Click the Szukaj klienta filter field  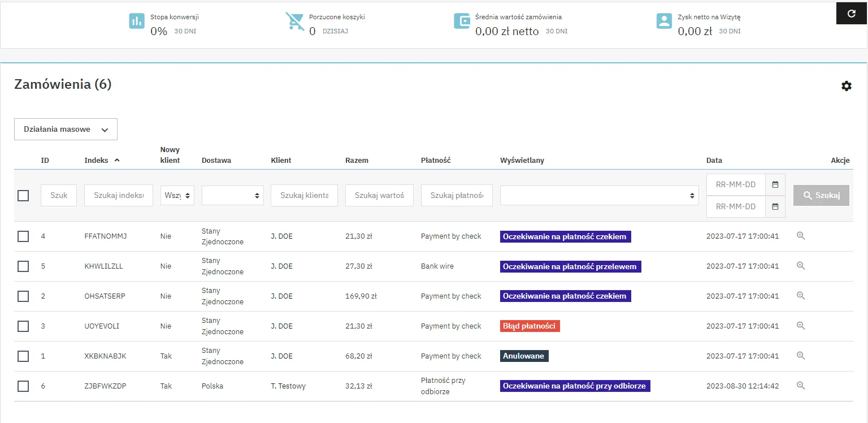pos(304,196)
